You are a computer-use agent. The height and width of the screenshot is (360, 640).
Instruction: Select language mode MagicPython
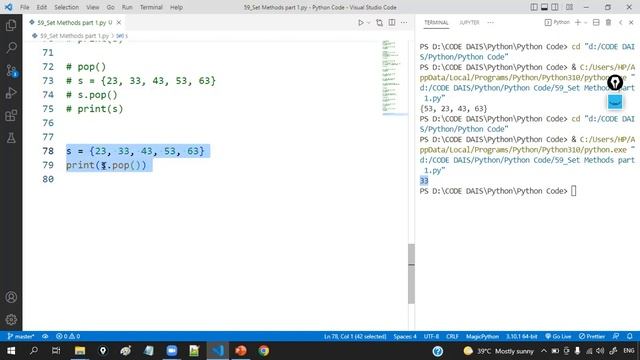coord(482,336)
